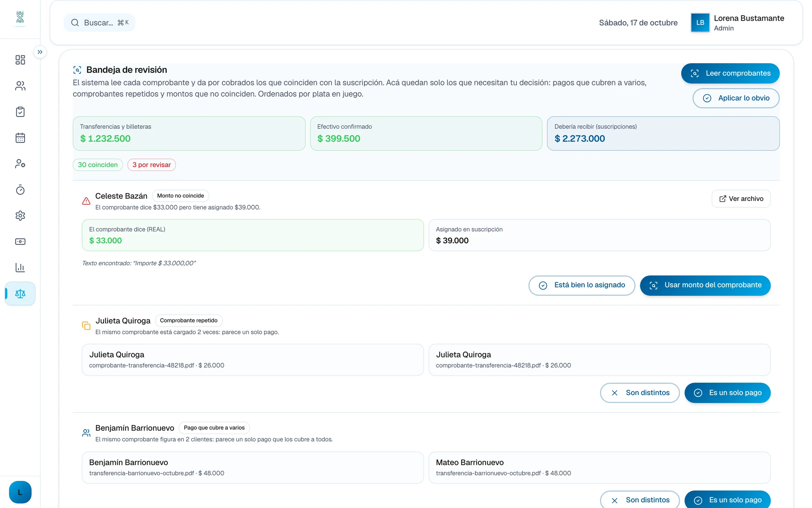This screenshot has height=508, width=812.
Task: Click the El comprobante dice (REAL) box
Action: [253, 235]
